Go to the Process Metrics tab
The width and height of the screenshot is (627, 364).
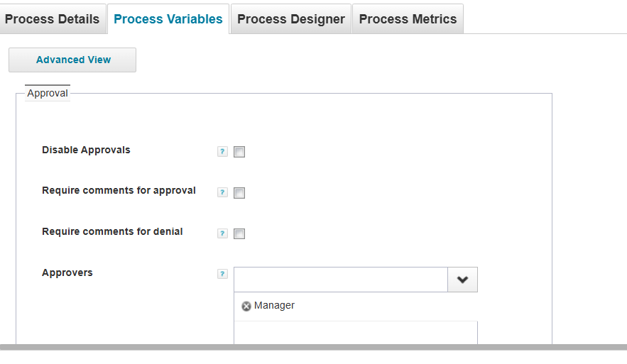pyautogui.click(x=408, y=19)
